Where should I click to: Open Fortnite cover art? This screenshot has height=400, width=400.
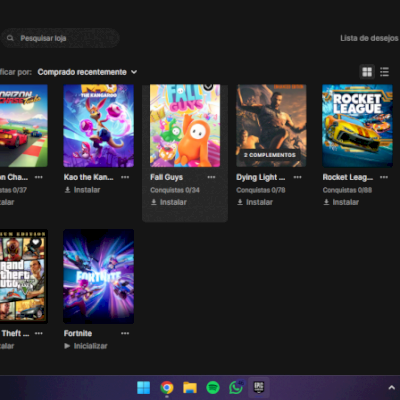(99, 276)
